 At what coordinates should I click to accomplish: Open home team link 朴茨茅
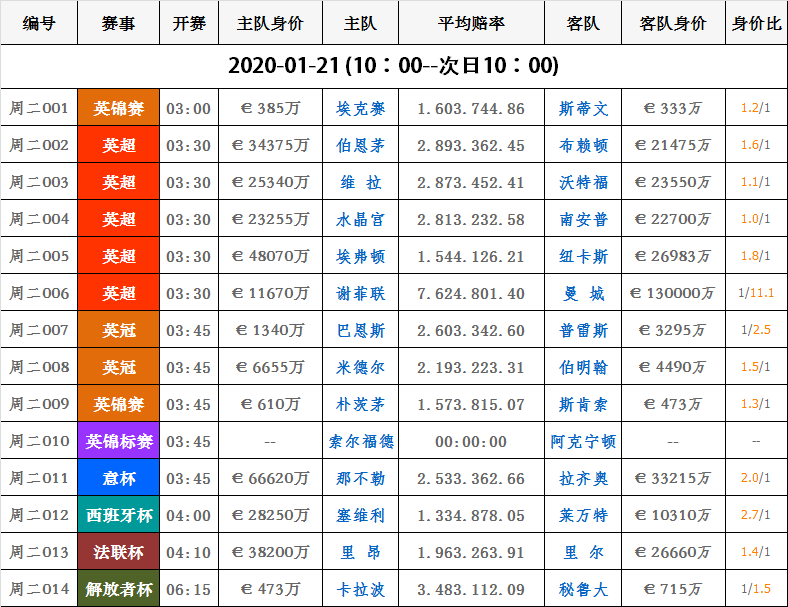click(360, 404)
